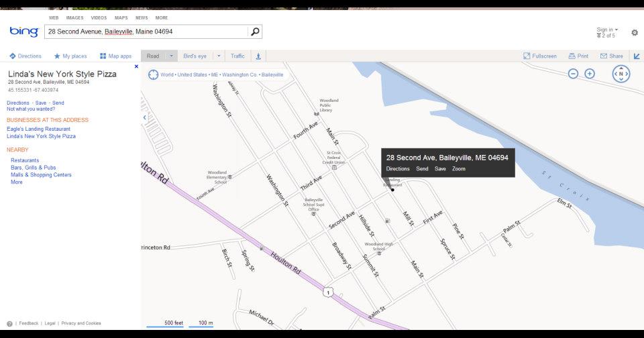This screenshot has width=644, height=338.
Task: Click nearby Bars, Grills & Pubs link
Action: [x=34, y=168]
